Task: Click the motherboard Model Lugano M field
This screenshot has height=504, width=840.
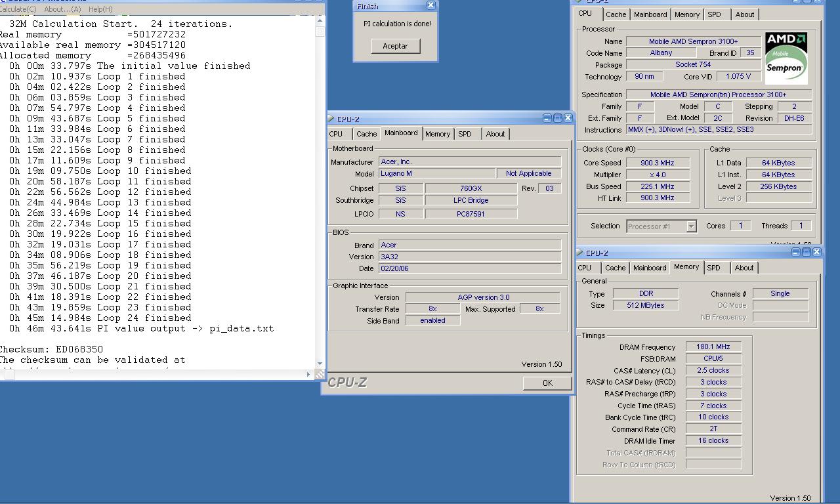Action: tap(437, 173)
